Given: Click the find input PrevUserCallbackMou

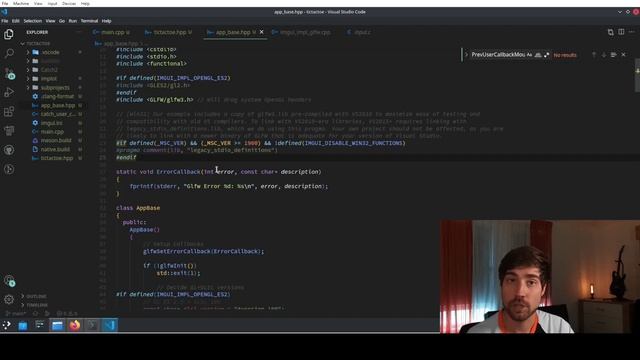Looking at the screenshot, I should click(x=498, y=55).
